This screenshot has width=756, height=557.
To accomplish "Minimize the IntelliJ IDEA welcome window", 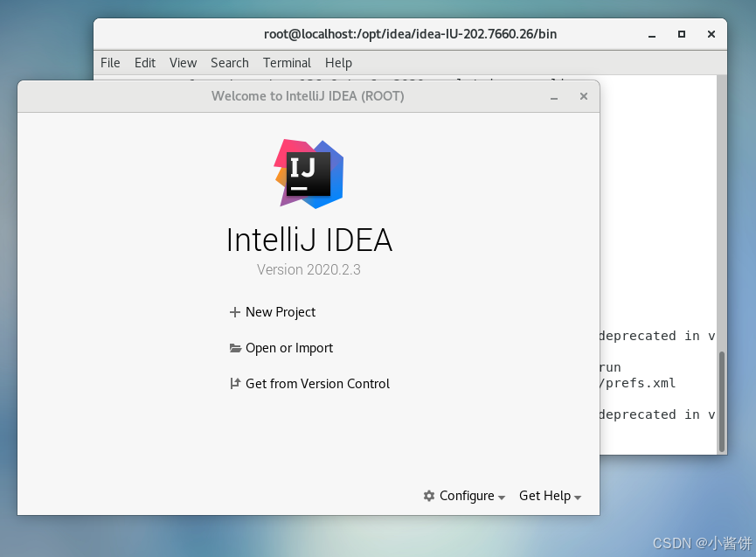I will 554,97.
